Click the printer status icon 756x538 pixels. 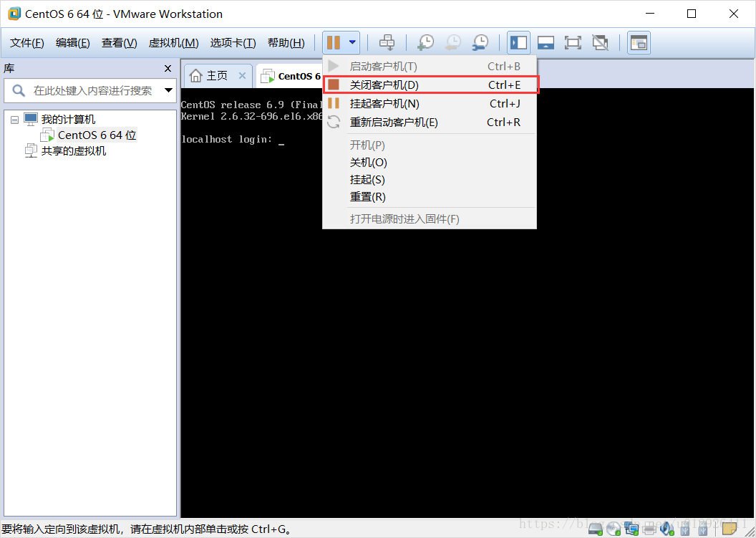[x=649, y=529]
